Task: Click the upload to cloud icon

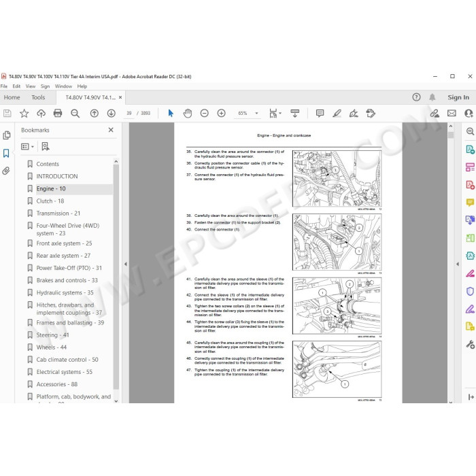Action: tap(41, 114)
